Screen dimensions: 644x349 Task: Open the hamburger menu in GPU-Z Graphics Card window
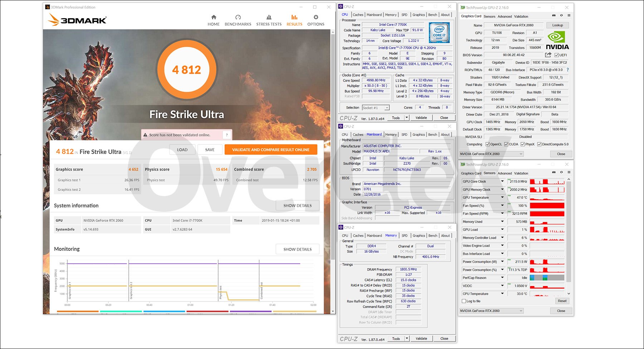point(569,15)
